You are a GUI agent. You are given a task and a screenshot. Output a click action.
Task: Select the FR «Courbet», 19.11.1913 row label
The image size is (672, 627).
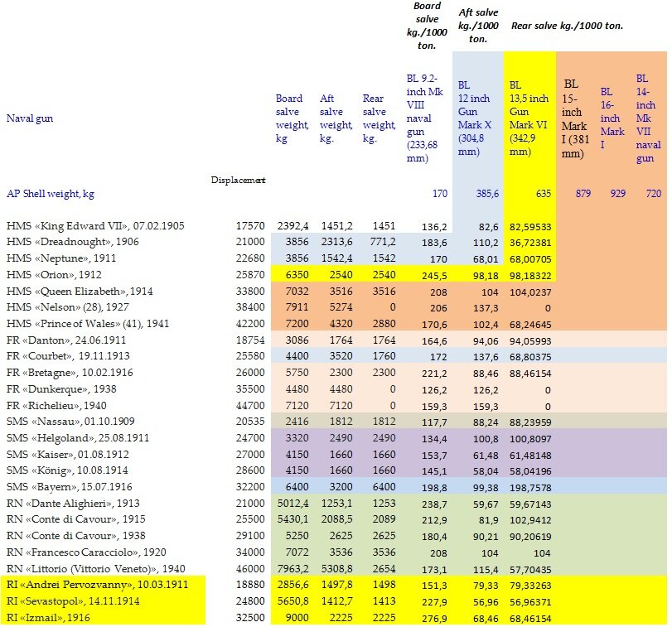point(68,356)
